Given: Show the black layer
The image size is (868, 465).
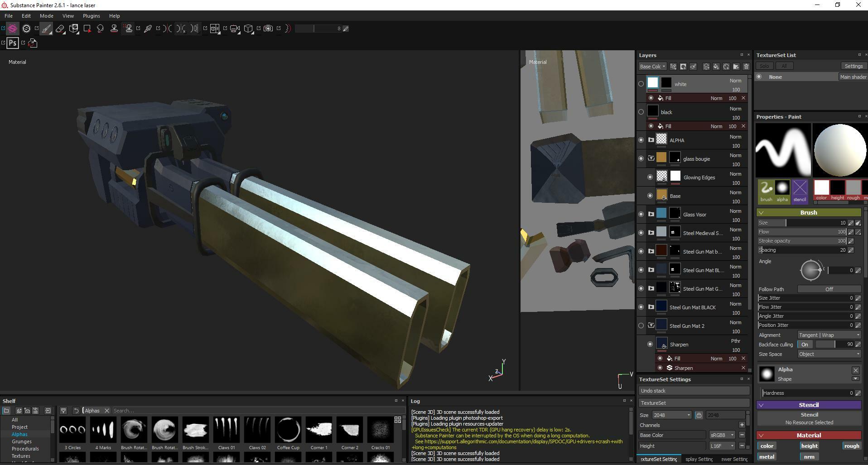Looking at the screenshot, I should (641, 112).
